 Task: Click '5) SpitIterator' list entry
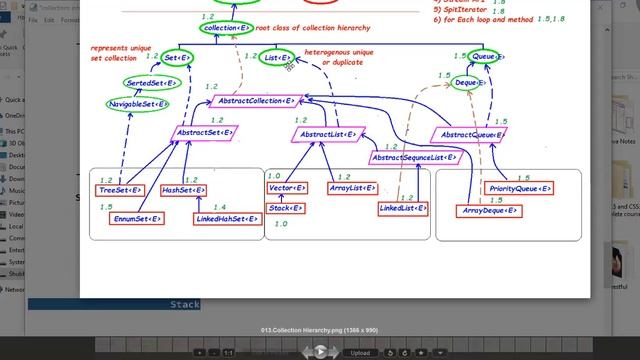pyautogui.click(x=460, y=9)
